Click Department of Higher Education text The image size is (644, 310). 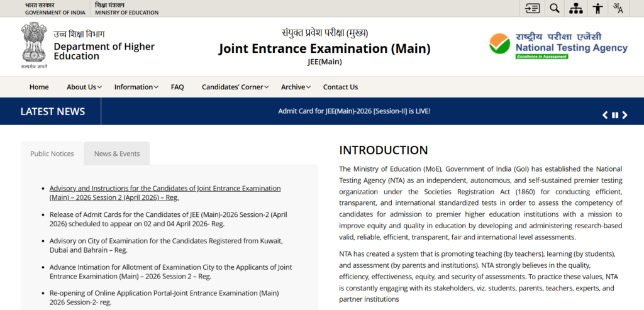(104, 52)
